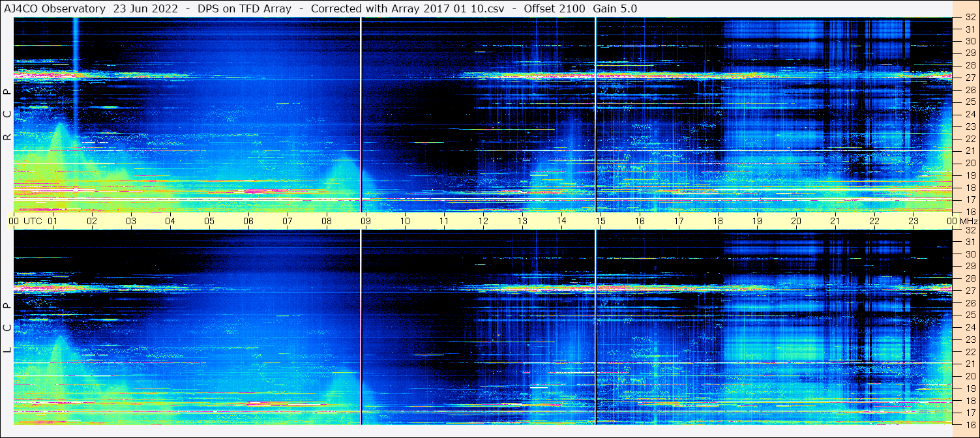The height and width of the screenshot is (438, 980).
Task: Pick the 19 MHz tick in RCP panel
Action: [970, 175]
